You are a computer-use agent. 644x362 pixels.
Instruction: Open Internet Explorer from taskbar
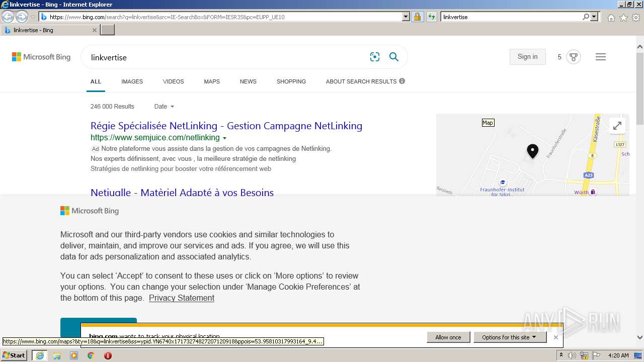click(x=40, y=355)
